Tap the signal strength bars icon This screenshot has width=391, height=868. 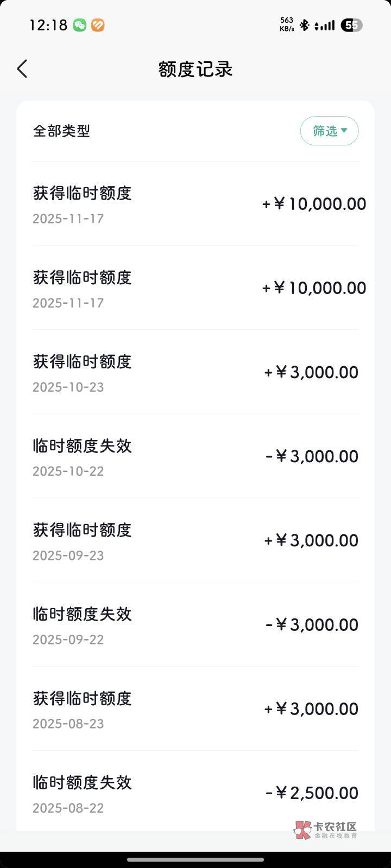click(x=325, y=25)
